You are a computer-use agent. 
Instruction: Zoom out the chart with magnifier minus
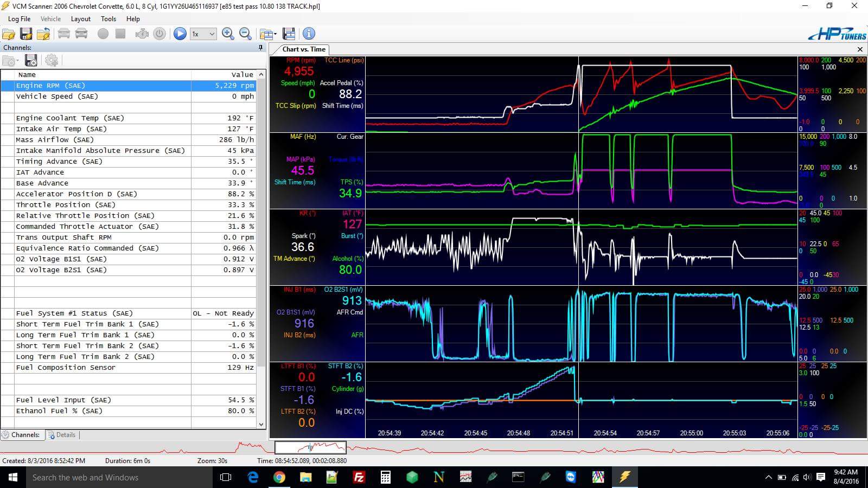245,34
